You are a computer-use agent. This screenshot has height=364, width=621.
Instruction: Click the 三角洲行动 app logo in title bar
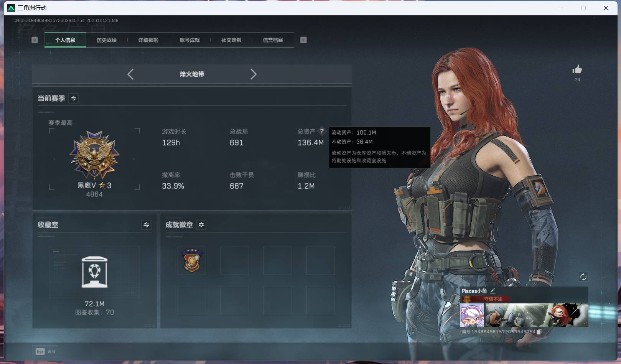pos(11,8)
